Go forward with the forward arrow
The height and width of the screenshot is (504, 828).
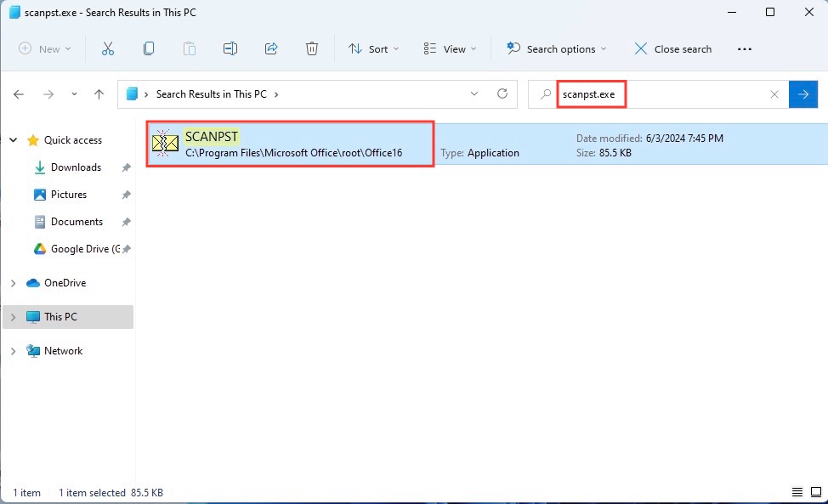(48, 94)
